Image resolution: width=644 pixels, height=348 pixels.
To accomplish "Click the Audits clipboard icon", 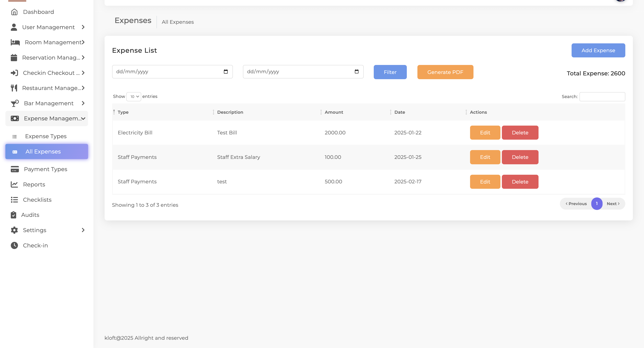I will [x=13, y=215].
